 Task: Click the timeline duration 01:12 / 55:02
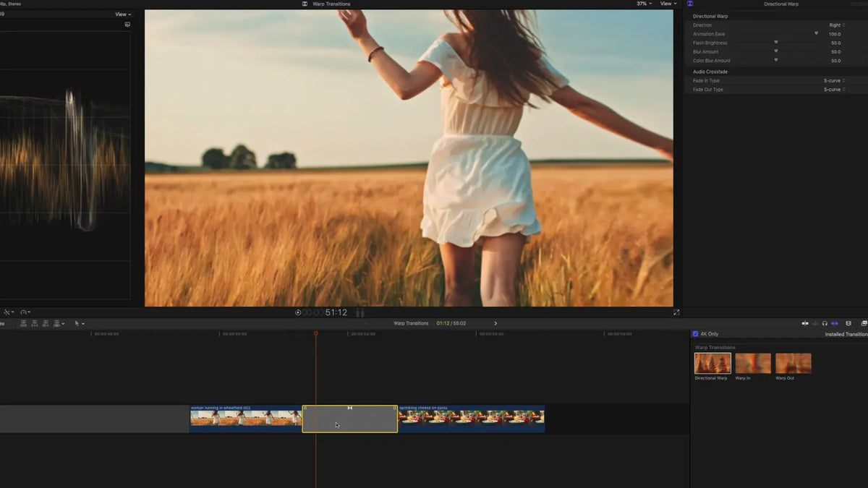(x=451, y=323)
